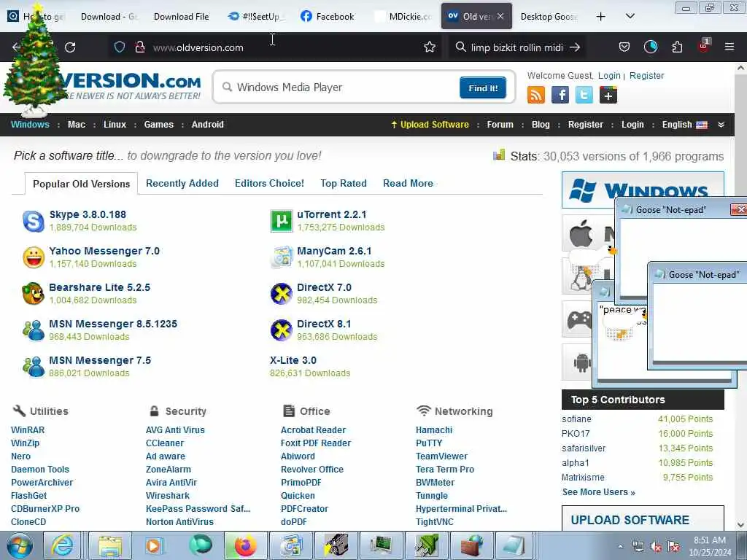Click the Google Plus share icon

(608, 95)
